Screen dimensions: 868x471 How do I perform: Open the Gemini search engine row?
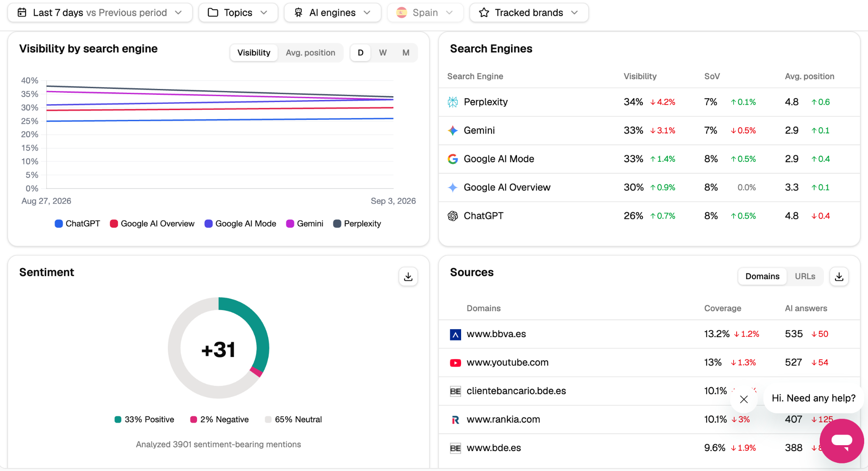(649, 130)
